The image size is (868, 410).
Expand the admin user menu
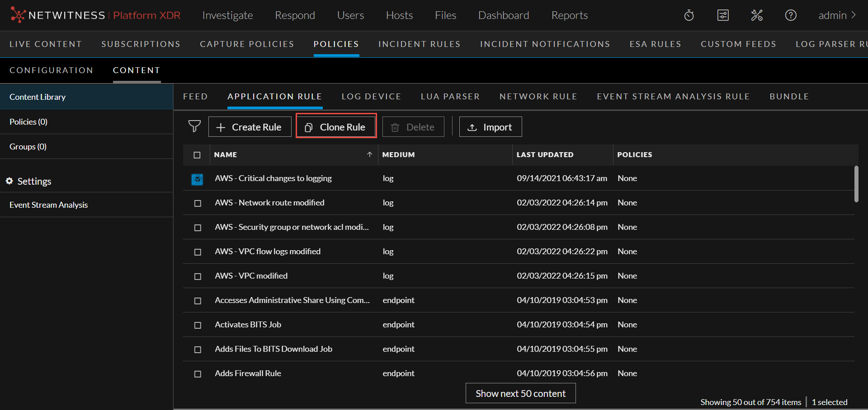(x=837, y=15)
